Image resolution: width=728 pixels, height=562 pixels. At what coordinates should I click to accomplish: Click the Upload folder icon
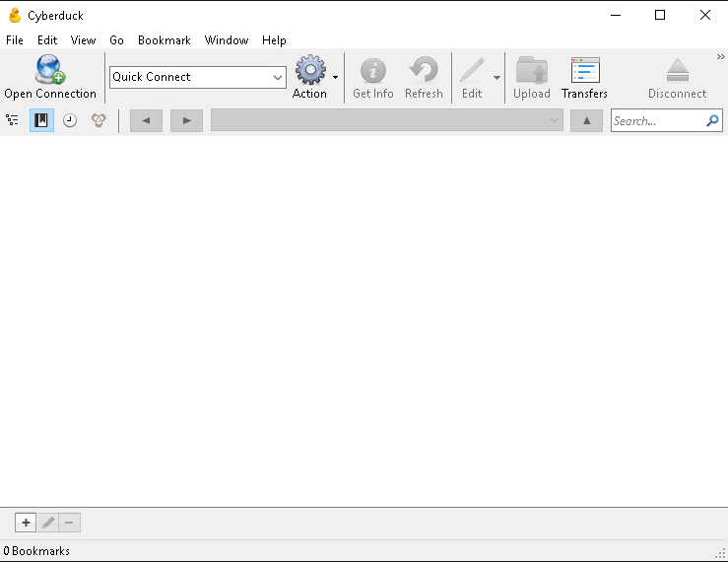click(532, 70)
